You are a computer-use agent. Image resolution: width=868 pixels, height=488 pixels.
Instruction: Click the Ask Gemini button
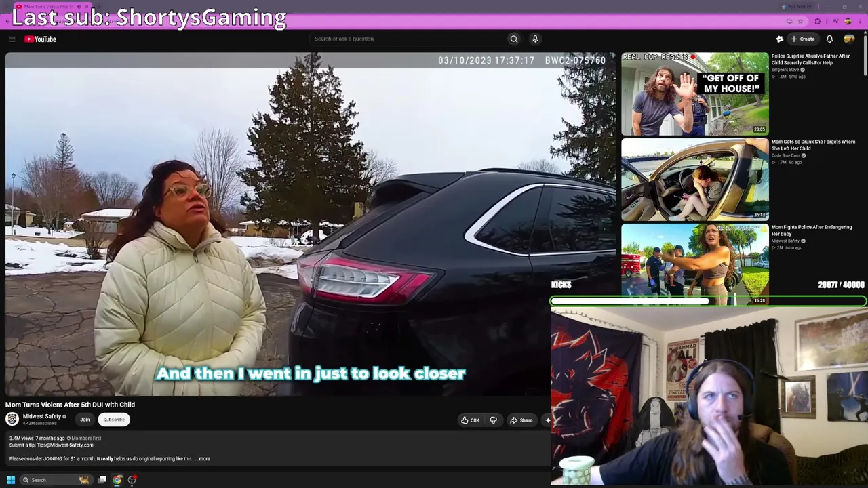[797, 7]
